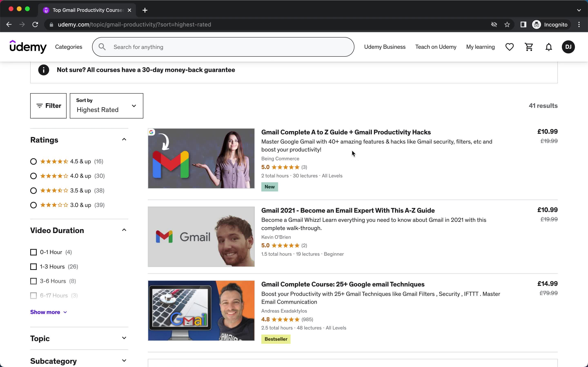Open Udemy Business menu item
Image resolution: width=588 pixels, height=367 pixels.
[385, 47]
